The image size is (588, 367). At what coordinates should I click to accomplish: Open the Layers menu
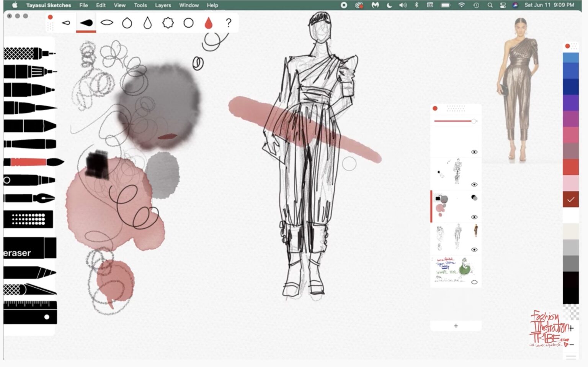163,5
